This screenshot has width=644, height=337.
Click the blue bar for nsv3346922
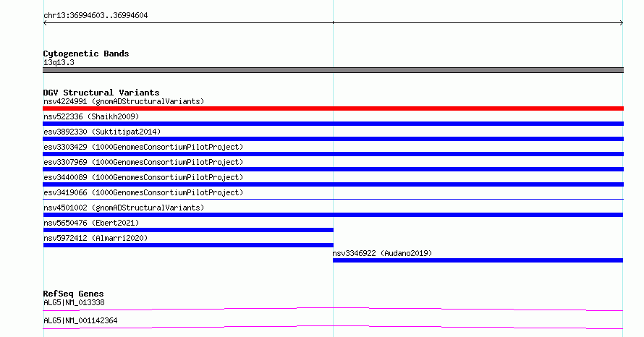coord(478,260)
